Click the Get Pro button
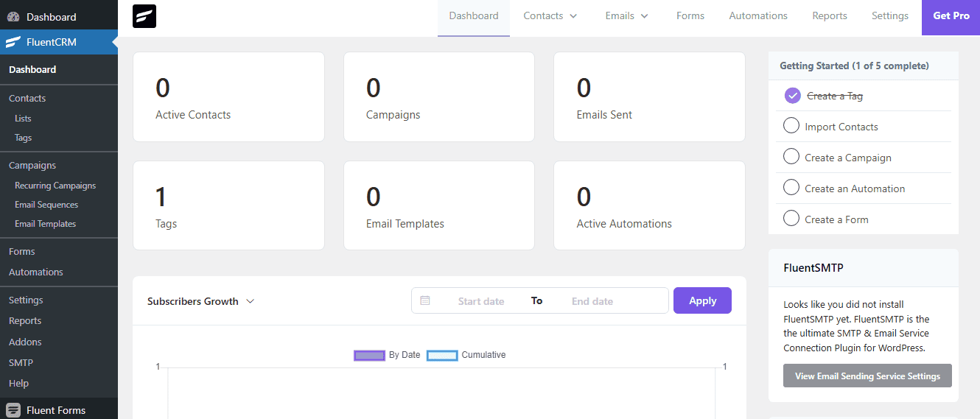Image resolution: width=980 pixels, height=419 pixels. click(x=951, y=18)
